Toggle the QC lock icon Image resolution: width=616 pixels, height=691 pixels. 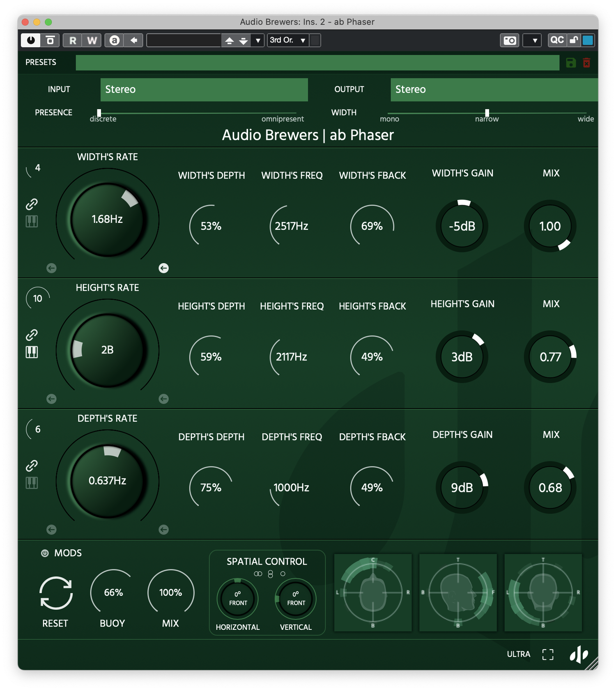(574, 40)
